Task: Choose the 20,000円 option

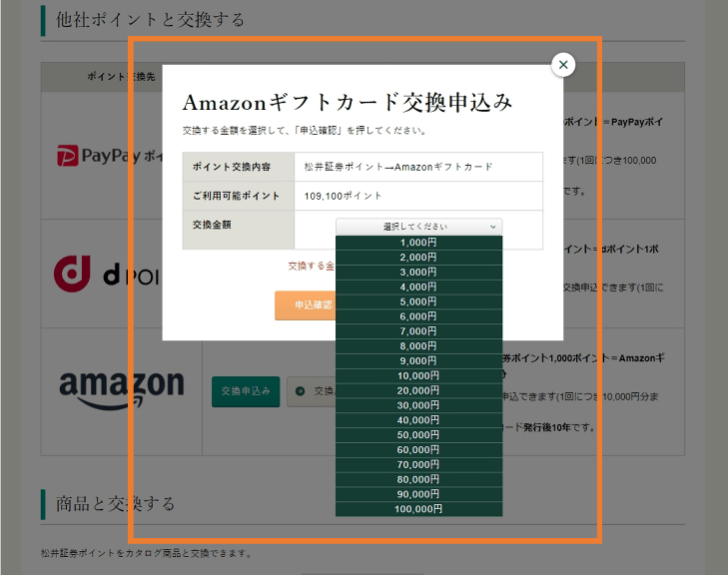Action: 418,391
